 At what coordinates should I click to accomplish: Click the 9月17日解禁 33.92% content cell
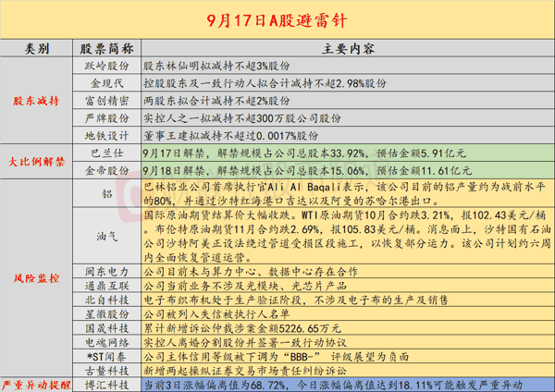point(348,153)
